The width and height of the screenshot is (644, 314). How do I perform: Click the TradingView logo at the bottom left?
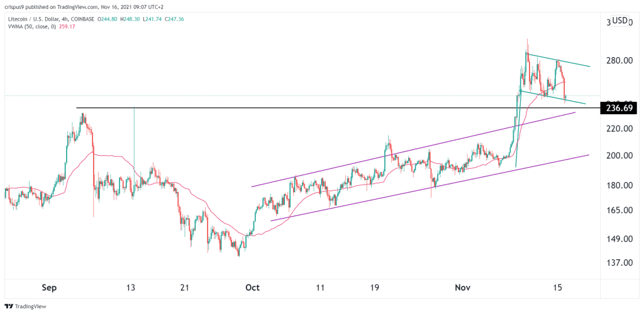pos(25,306)
